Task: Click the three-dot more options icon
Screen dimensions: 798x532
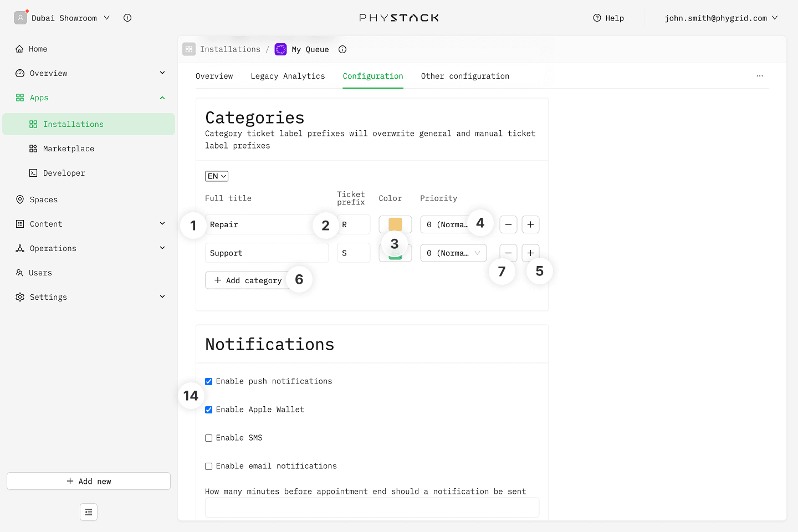Action: 759,76
